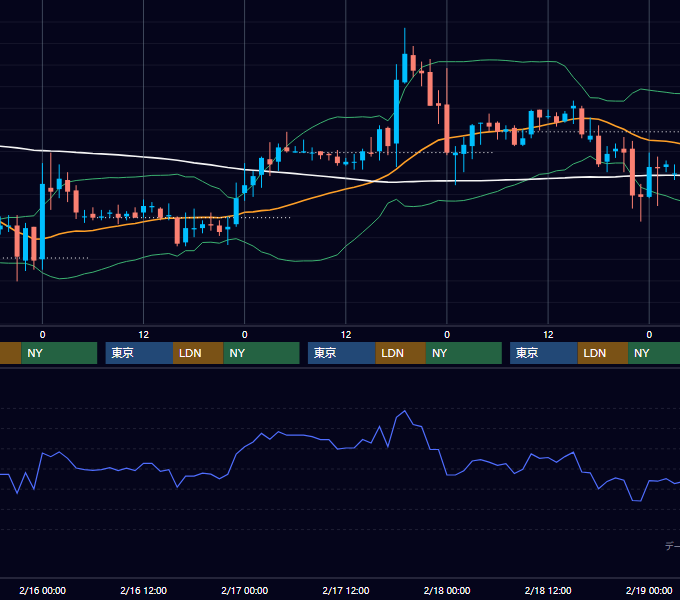This screenshot has width=680, height=600.
Task: Select the 2/17 12:00 date label
Action: click(346, 590)
